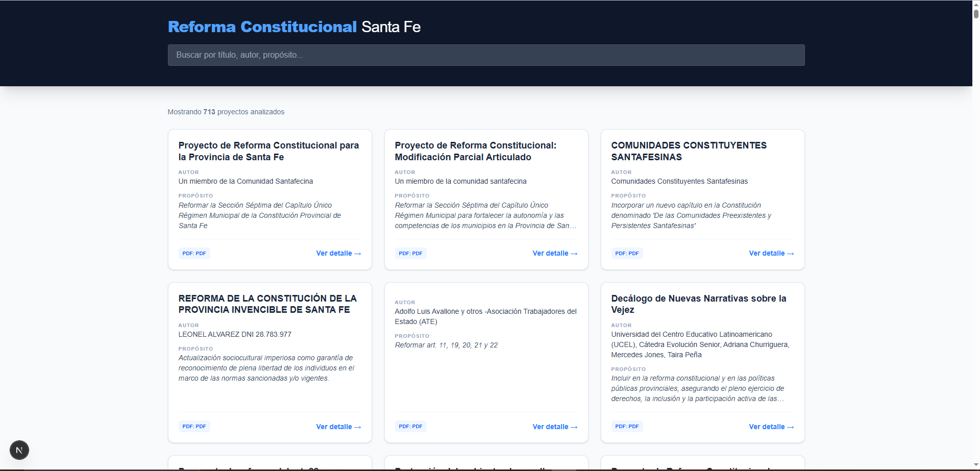980x471 pixels.
Task: Click PDF badge on Decálogo Vejez card
Action: (627, 427)
